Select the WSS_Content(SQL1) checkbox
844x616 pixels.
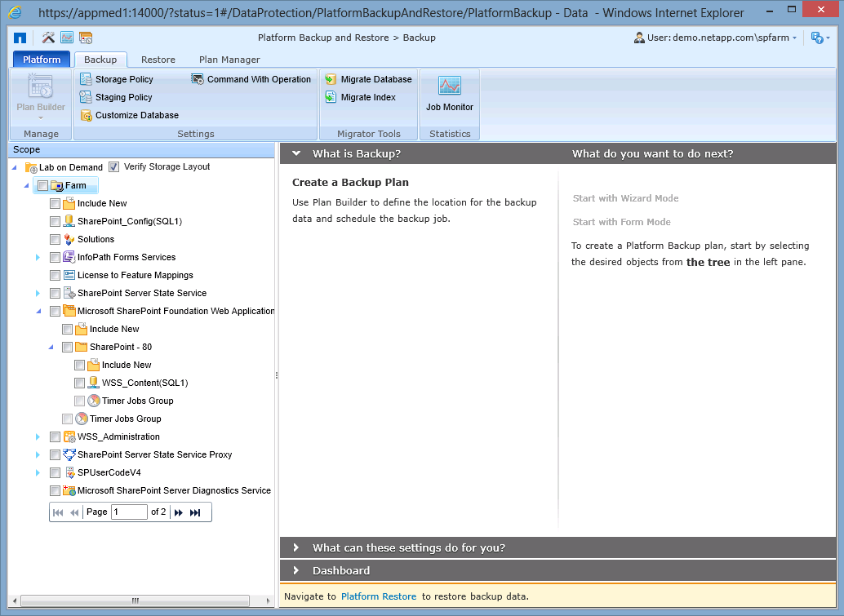[79, 383]
